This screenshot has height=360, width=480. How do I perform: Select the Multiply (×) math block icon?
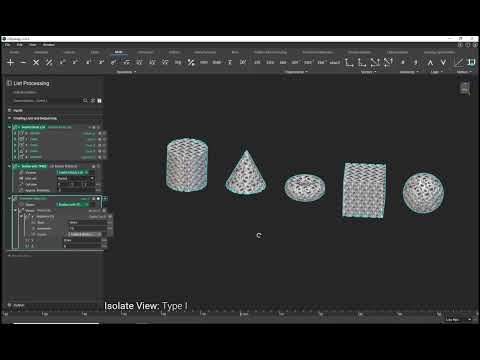click(x=36, y=62)
